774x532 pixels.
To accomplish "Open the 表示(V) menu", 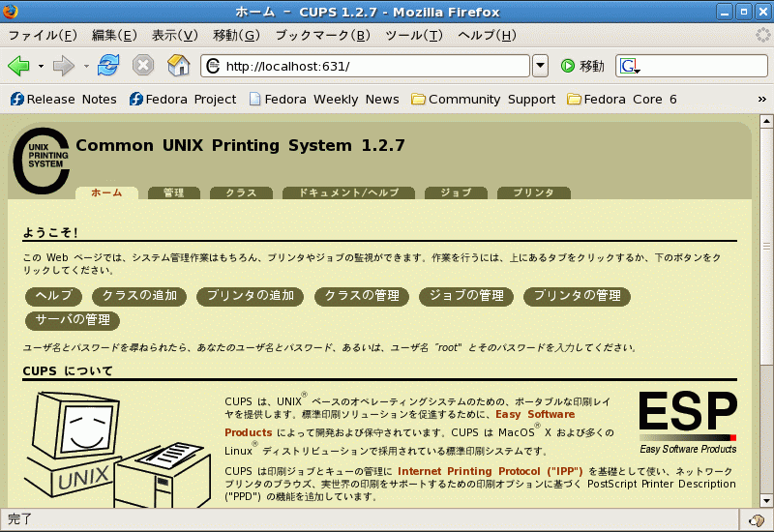I will (175, 35).
